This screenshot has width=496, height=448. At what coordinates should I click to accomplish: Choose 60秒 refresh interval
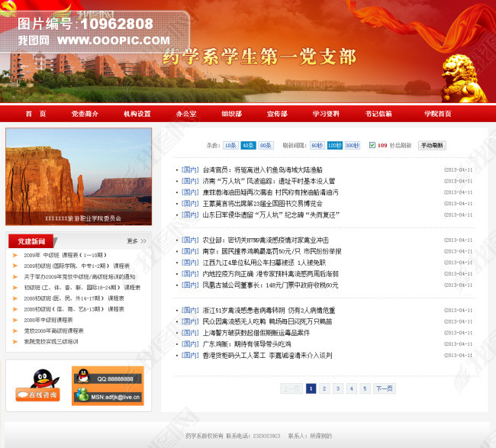point(317,145)
